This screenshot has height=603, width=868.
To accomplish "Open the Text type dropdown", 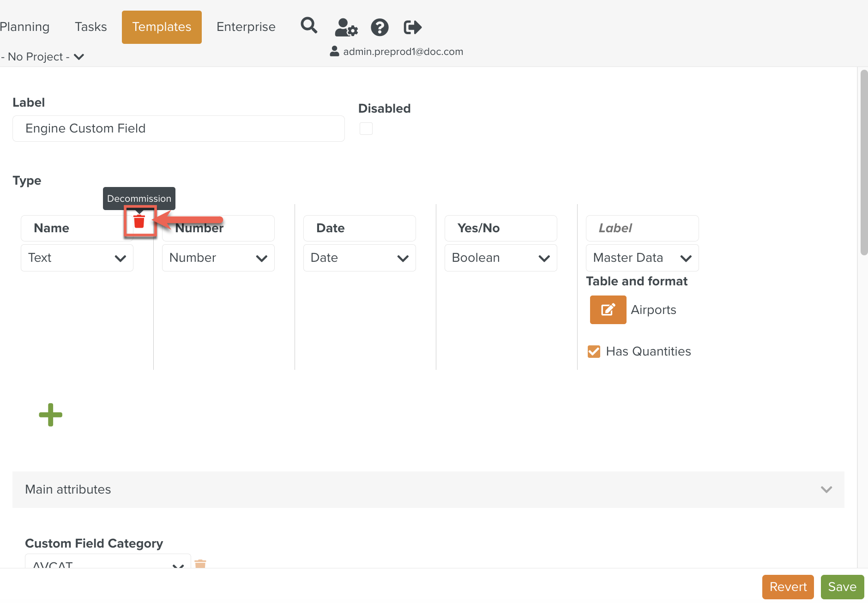I will pos(77,258).
